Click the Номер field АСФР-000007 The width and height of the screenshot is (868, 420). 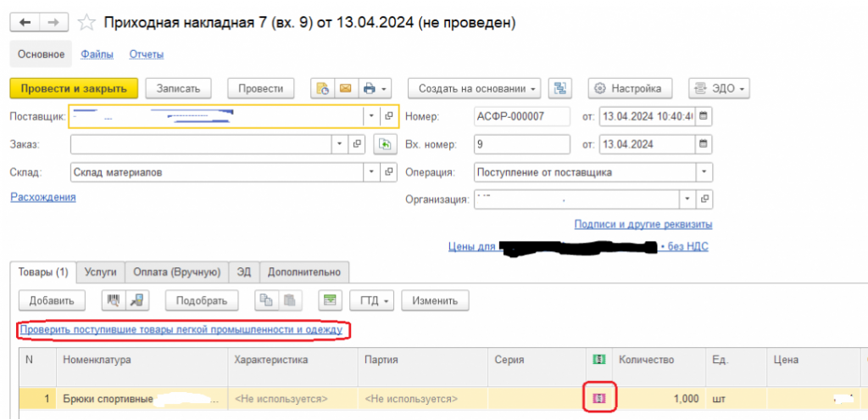click(x=522, y=116)
